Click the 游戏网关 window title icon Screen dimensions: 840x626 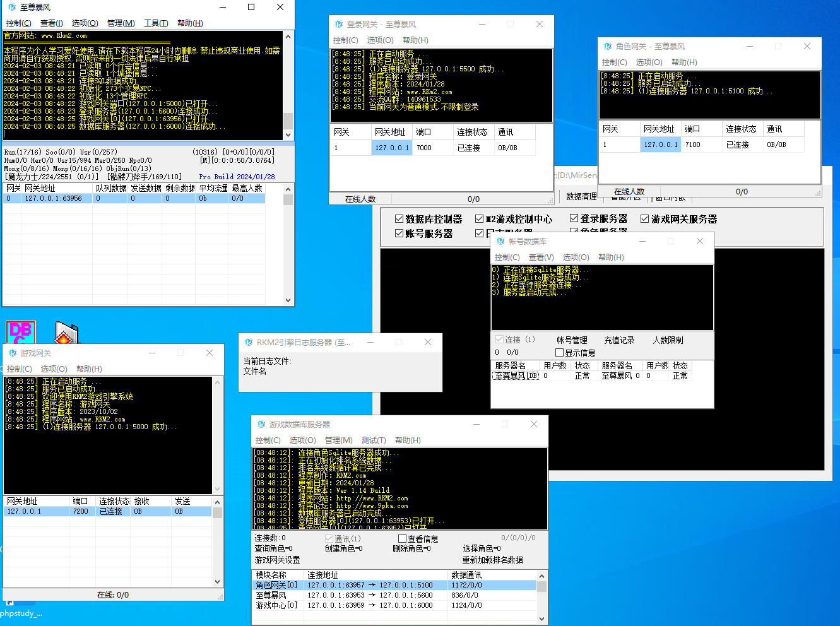tap(13, 353)
